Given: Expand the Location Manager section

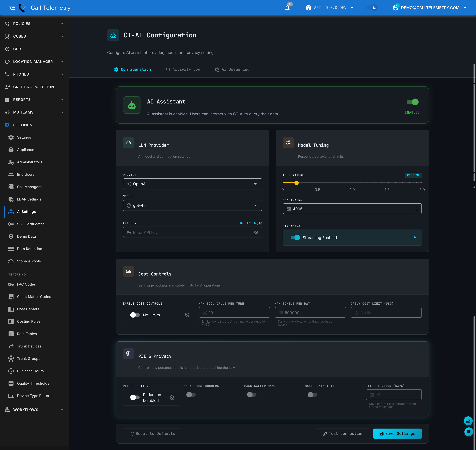Looking at the screenshot, I should pyautogui.click(x=34, y=62).
